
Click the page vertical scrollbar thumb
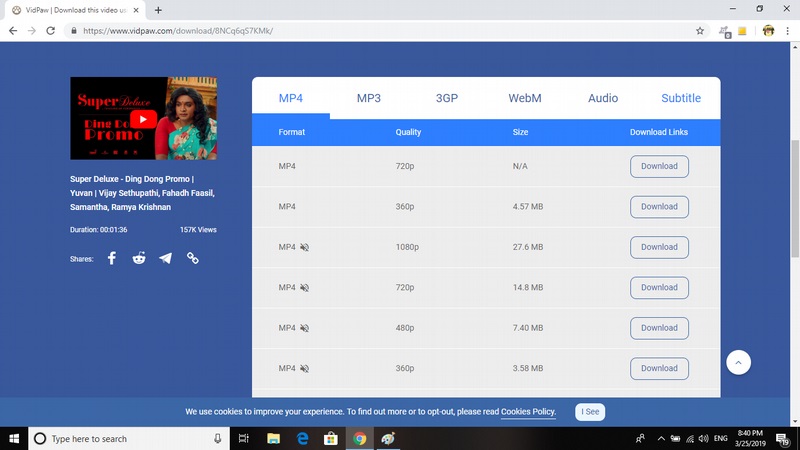point(795,198)
